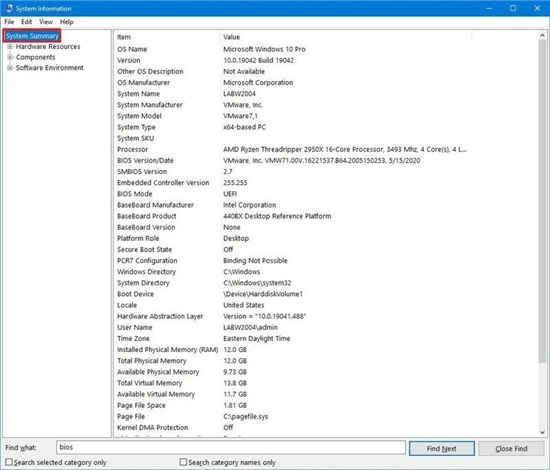Select the BIOS Version/Date row

326,160
